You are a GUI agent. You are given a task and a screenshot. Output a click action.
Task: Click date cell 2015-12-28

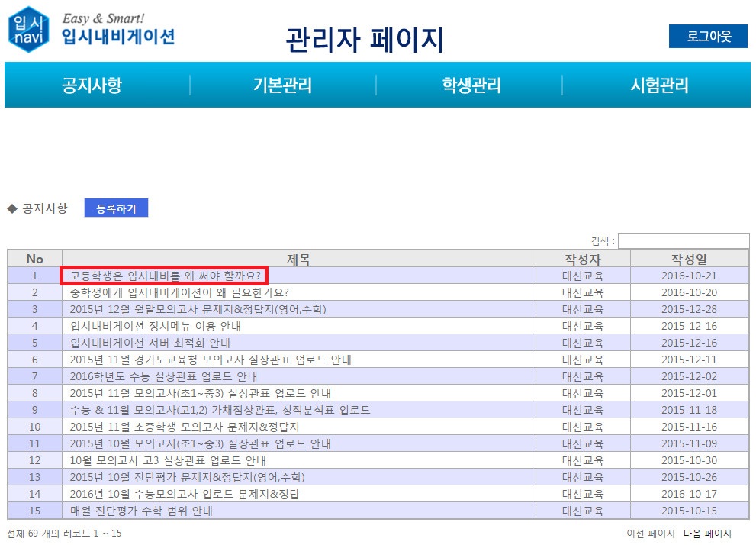point(689,309)
